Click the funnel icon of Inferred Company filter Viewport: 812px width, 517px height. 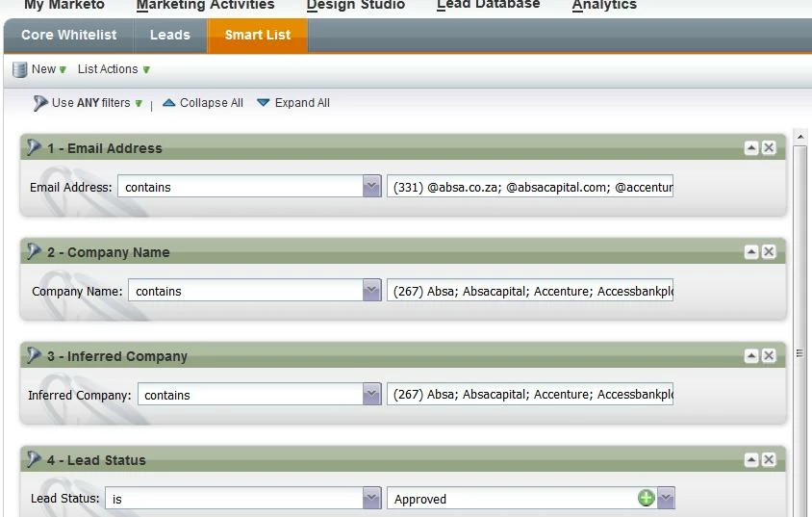34,355
